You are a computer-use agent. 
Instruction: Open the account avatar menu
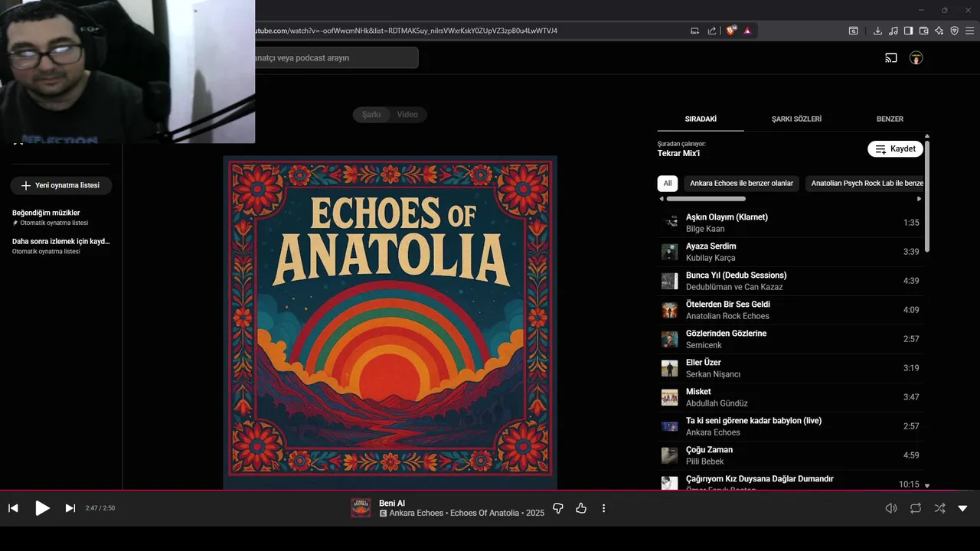click(x=916, y=57)
